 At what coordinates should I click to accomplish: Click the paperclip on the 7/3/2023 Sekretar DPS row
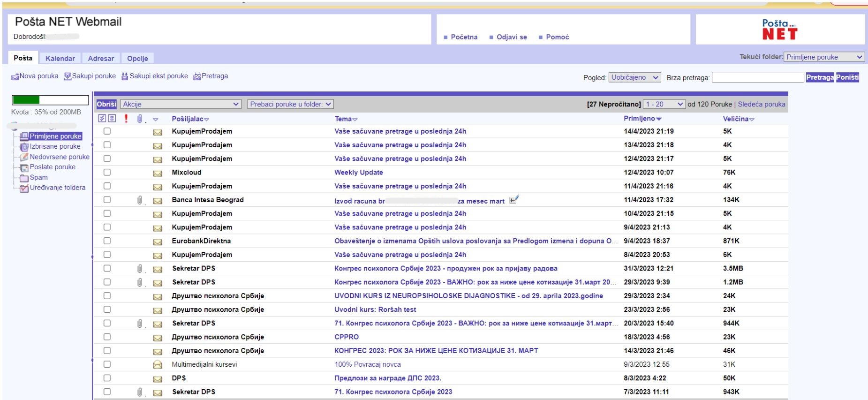(x=140, y=392)
